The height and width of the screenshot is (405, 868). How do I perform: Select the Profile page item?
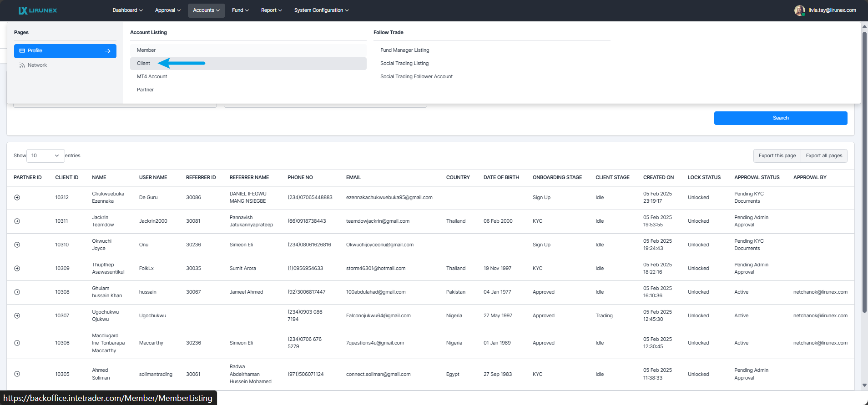pos(65,51)
